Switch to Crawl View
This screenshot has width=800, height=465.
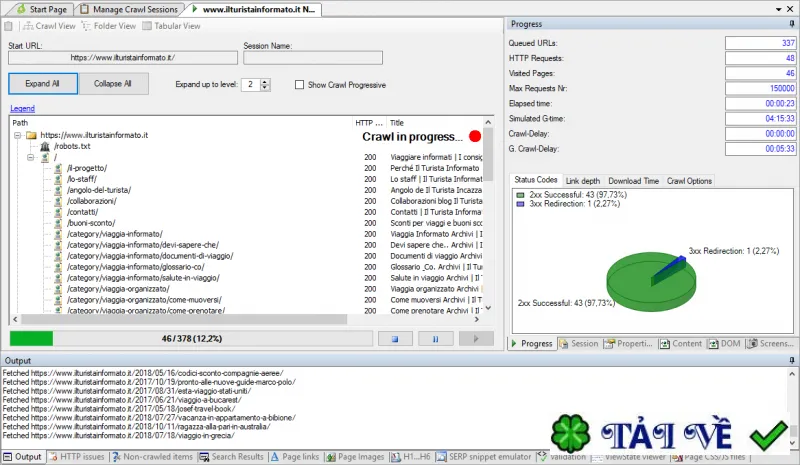(49, 26)
